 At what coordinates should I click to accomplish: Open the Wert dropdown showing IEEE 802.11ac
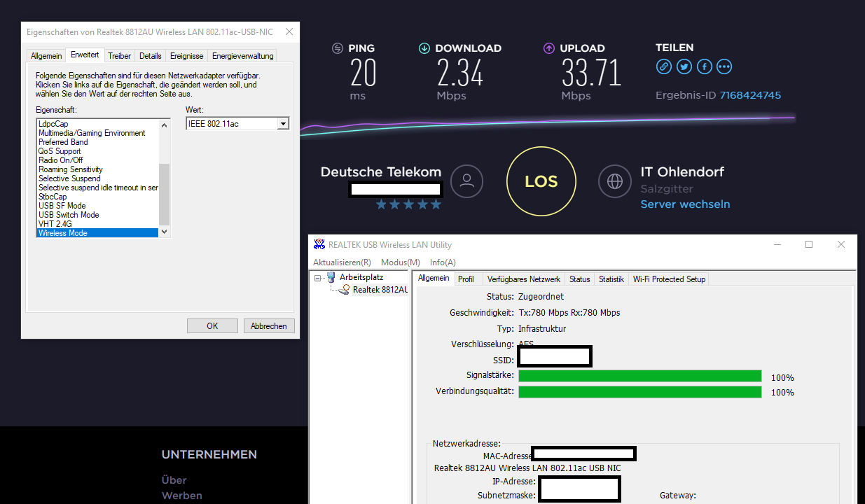click(283, 124)
